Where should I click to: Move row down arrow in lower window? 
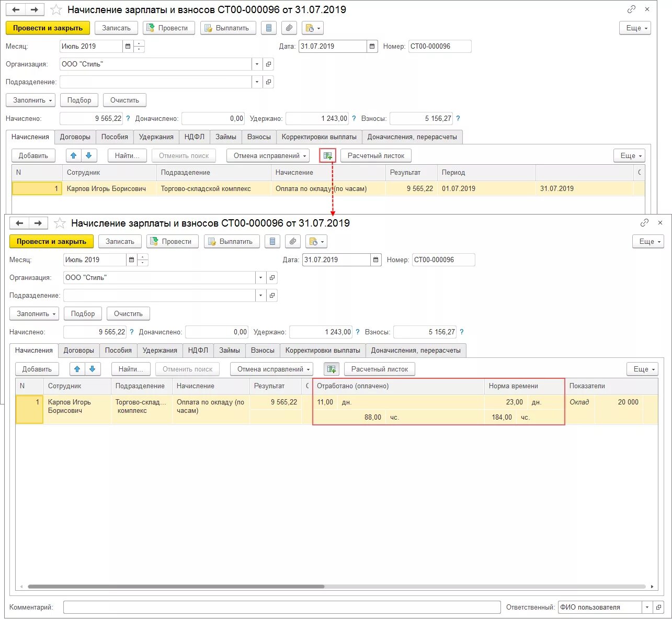pyautogui.click(x=92, y=369)
